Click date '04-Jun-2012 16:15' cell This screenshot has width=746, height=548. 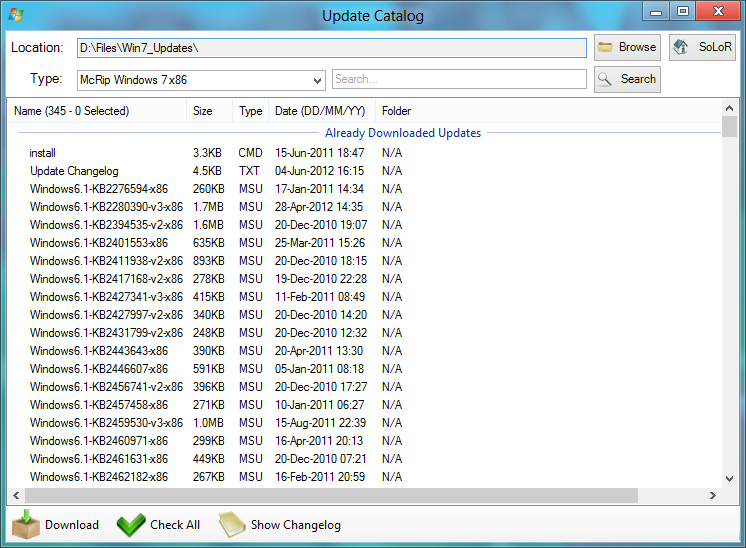click(319, 171)
